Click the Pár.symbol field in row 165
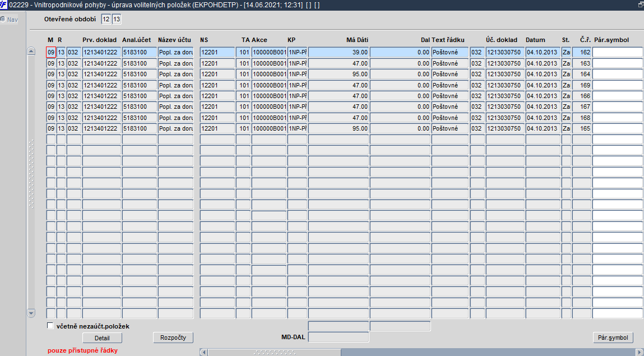Screen dimensions: 644x356 [617, 128]
